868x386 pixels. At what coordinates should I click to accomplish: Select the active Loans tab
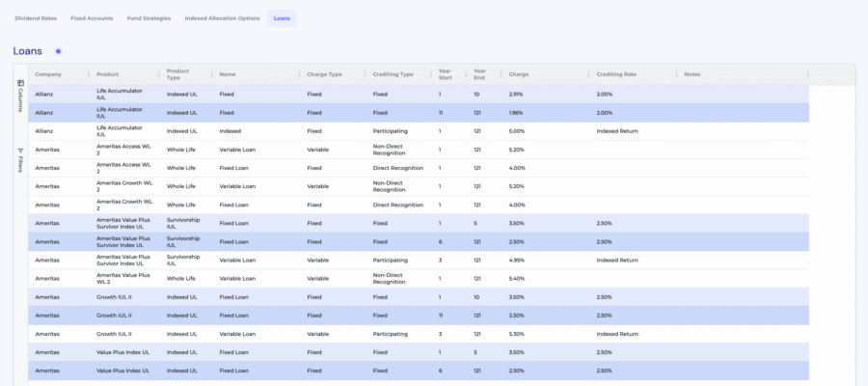pyautogui.click(x=282, y=18)
